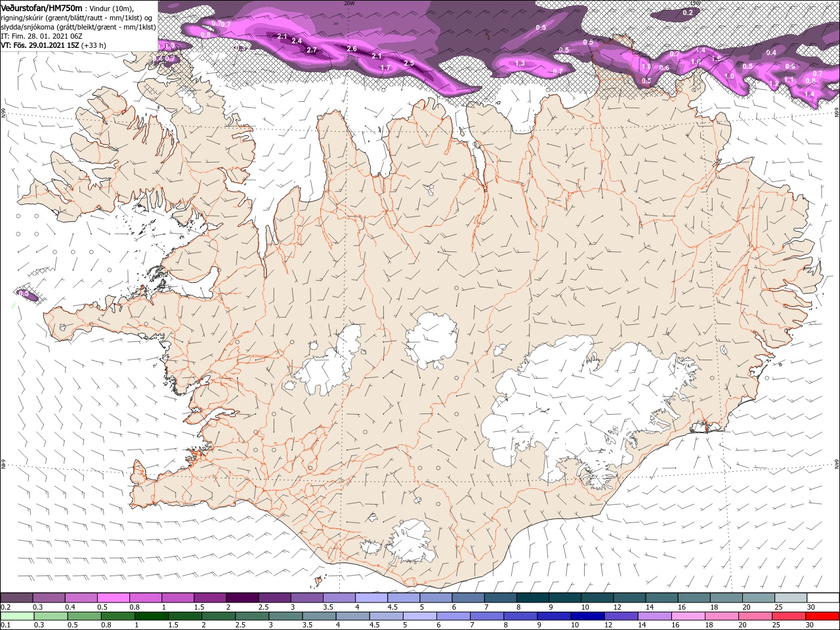Click the 'IT: Fim. 28. 01. 2021 06Z' line

(x=41, y=36)
